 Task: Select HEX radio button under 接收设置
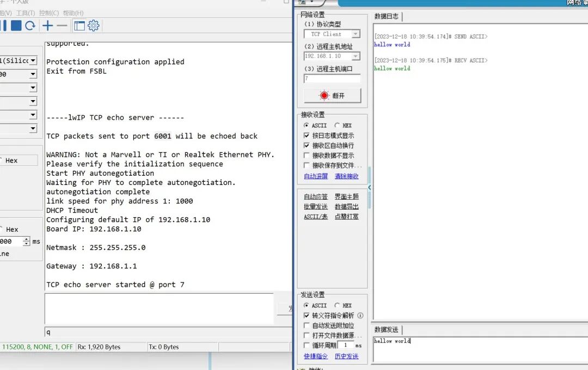click(338, 126)
